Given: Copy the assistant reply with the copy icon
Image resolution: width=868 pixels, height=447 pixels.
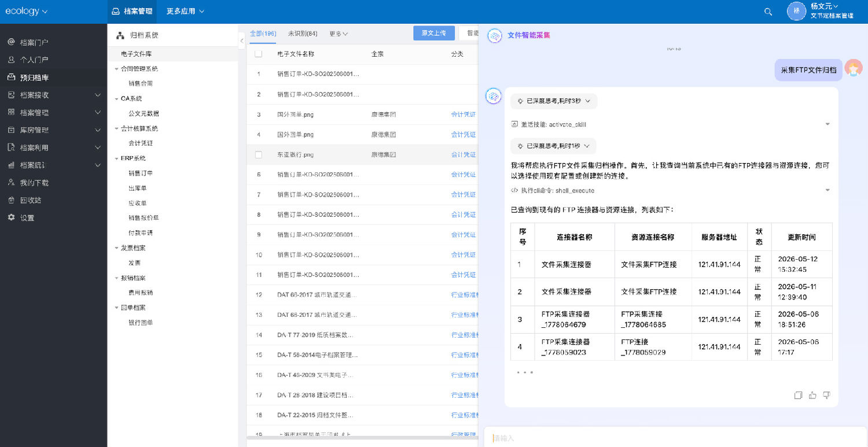Looking at the screenshot, I should click(x=798, y=396).
